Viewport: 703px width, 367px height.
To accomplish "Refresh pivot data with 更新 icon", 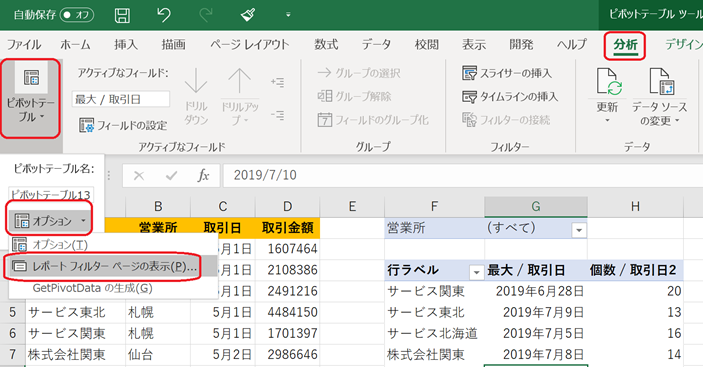I will coord(608,95).
